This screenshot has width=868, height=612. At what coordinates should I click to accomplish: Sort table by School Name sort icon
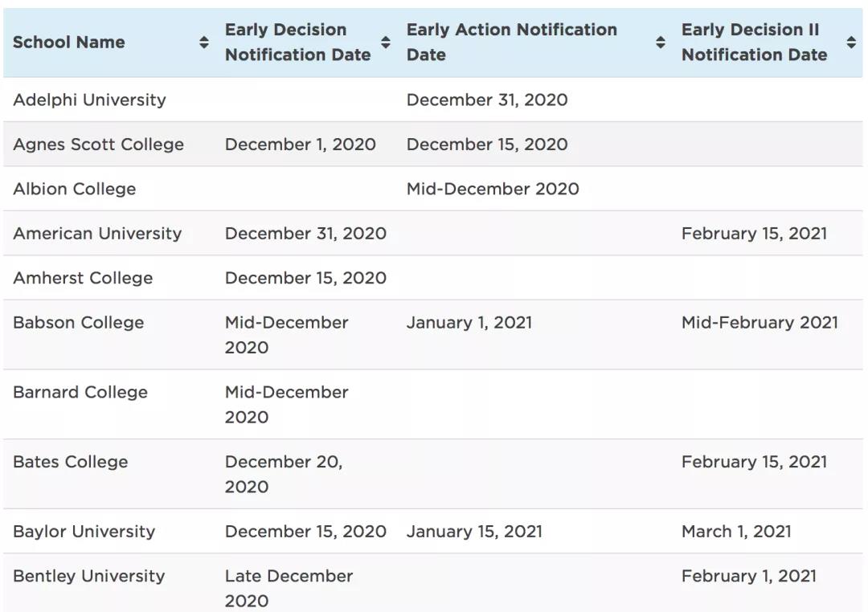(203, 43)
